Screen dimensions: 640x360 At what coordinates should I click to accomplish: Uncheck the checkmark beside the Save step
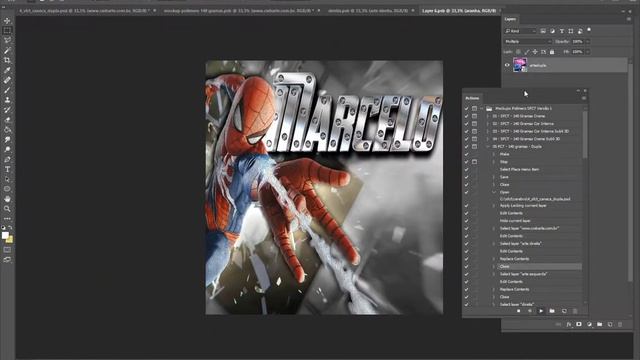pos(467,177)
